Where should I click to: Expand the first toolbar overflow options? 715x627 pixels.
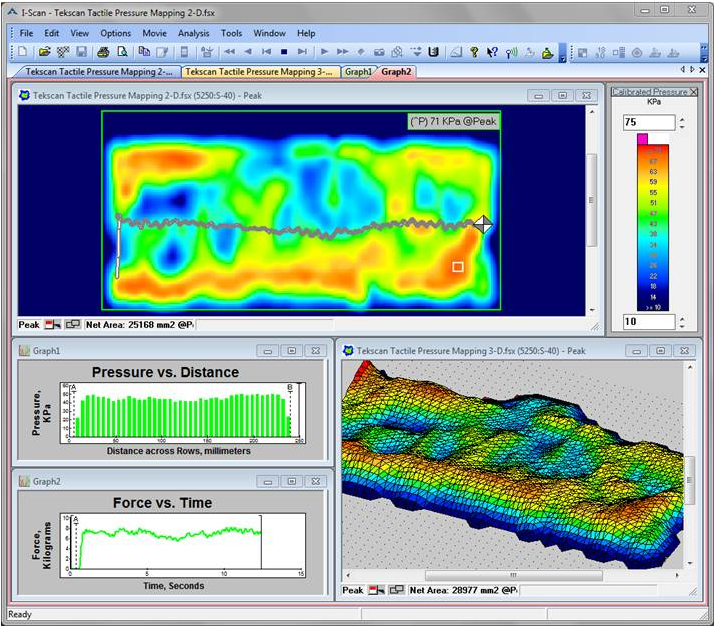point(563,53)
